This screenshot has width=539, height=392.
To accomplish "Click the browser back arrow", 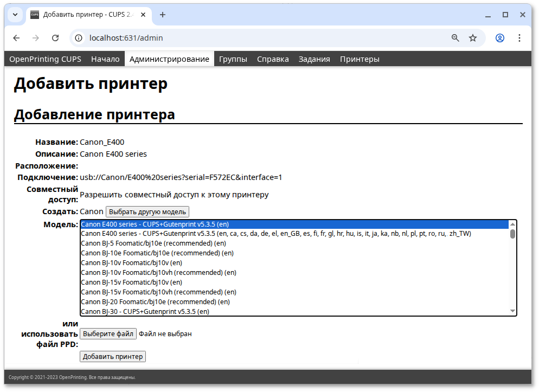I will click(x=16, y=38).
